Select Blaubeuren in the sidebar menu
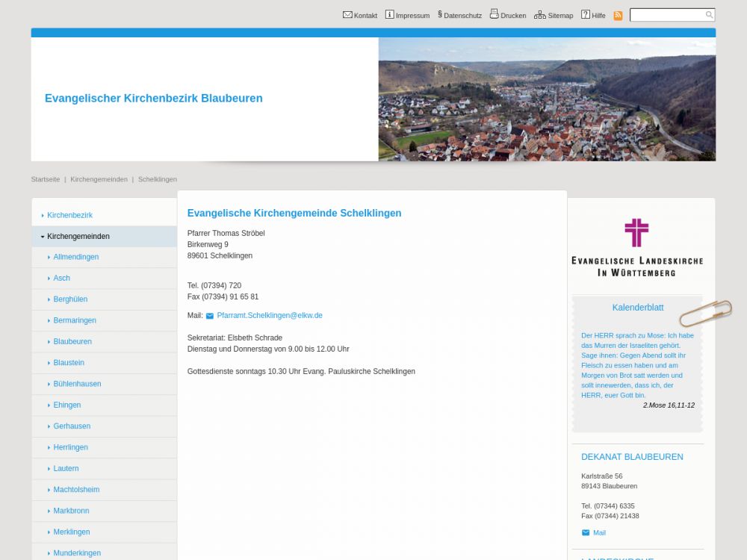 72,341
